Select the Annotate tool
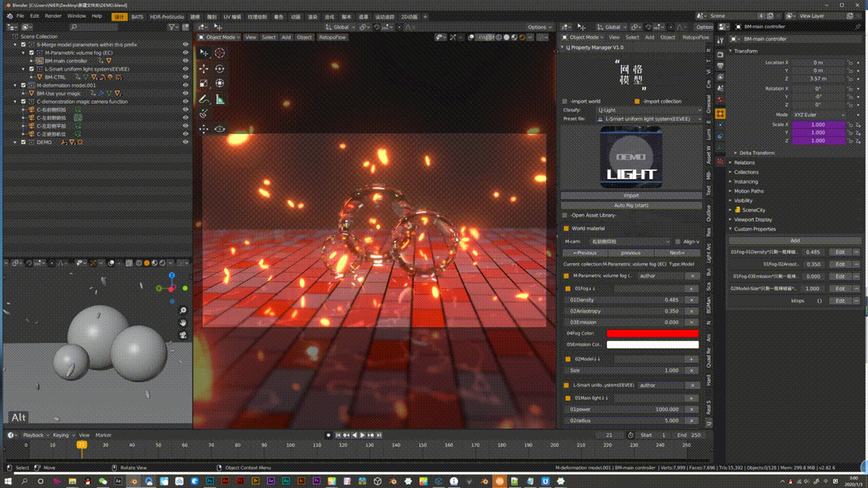This screenshot has width=868, height=488. (x=204, y=98)
